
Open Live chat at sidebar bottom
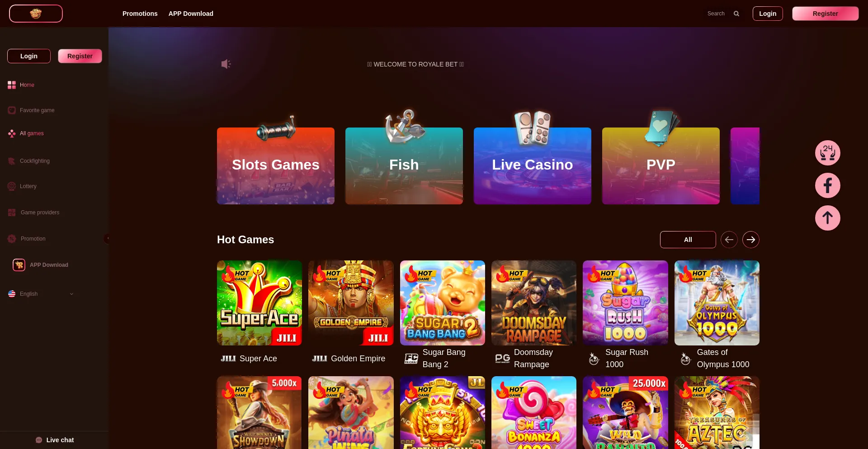pyautogui.click(x=54, y=440)
